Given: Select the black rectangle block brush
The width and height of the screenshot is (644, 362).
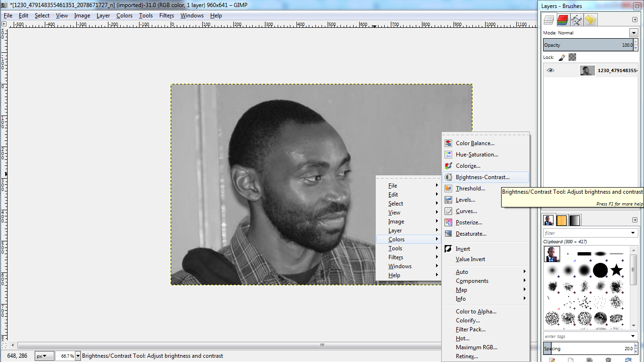Looking at the screenshot, I should 584,254.
